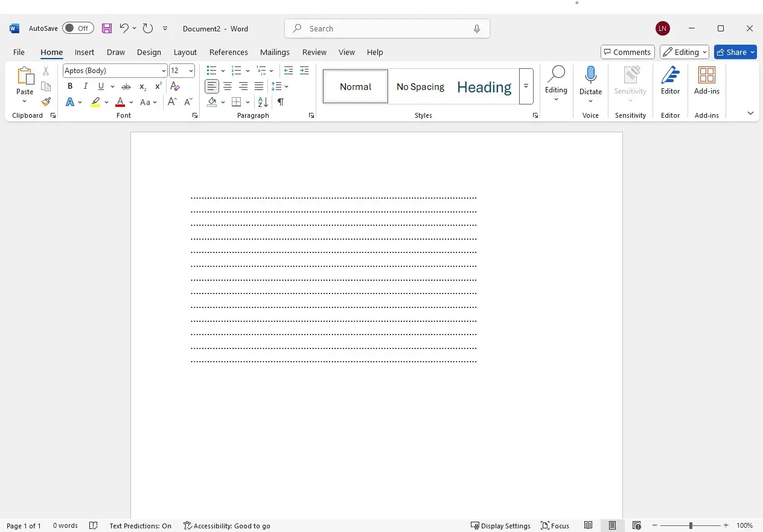Click the Share button
This screenshot has width=763, height=532.
click(x=731, y=53)
